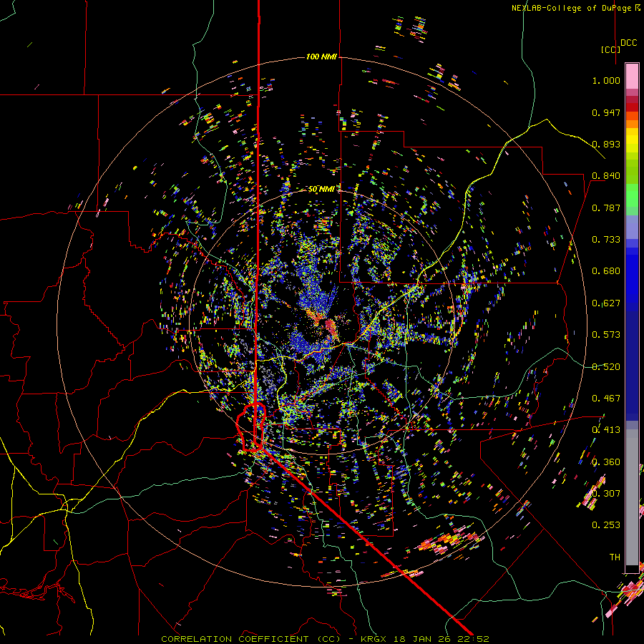Click the 0.520 color scale value
Image resolution: width=644 pixels, height=644 pixels.
pyautogui.click(x=606, y=367)
